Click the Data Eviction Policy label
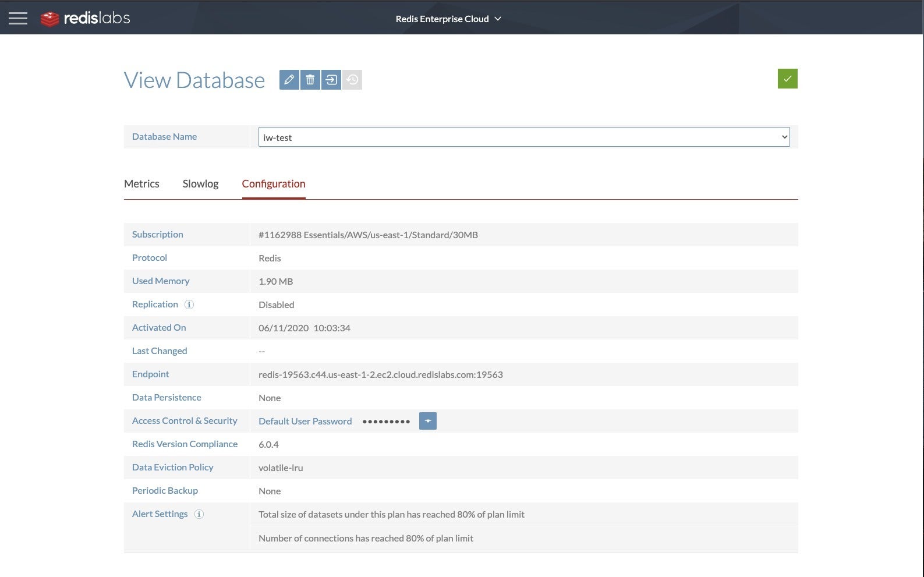The height and width of the screenshot is (577, 924). pyautogui.click(x=173, y=467)
